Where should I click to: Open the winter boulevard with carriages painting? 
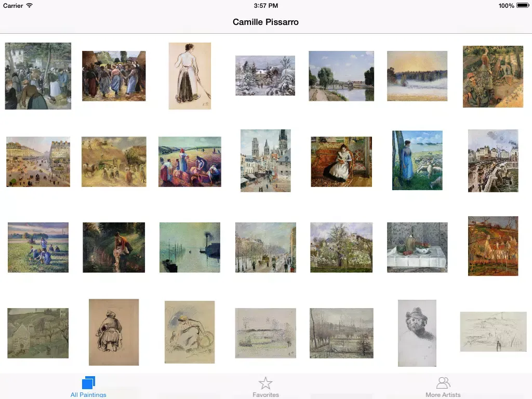tap(265, 247)
